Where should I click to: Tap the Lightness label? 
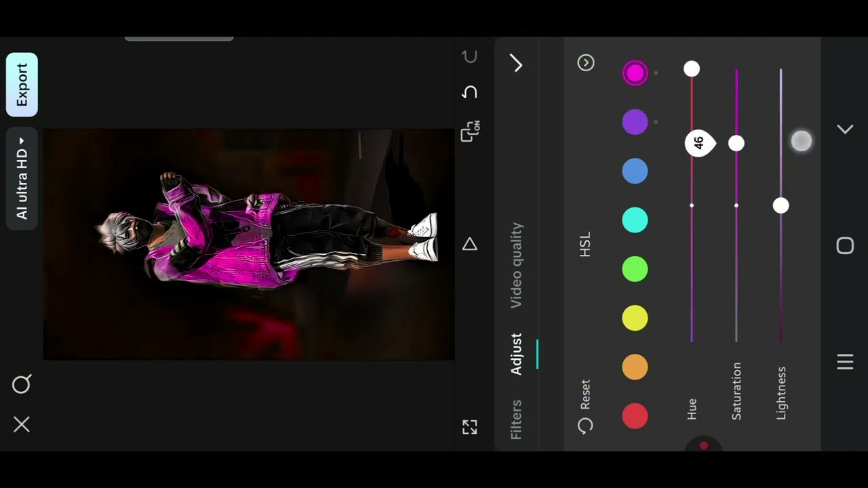[x=781, y=394]
